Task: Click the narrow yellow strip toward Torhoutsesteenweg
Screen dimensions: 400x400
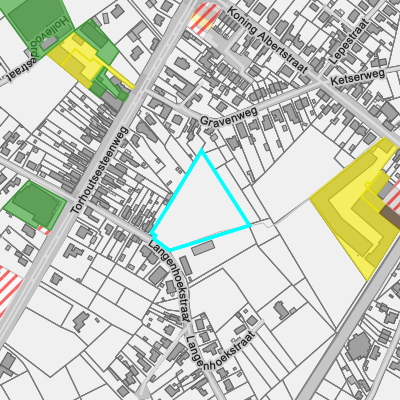Action: 118,76
